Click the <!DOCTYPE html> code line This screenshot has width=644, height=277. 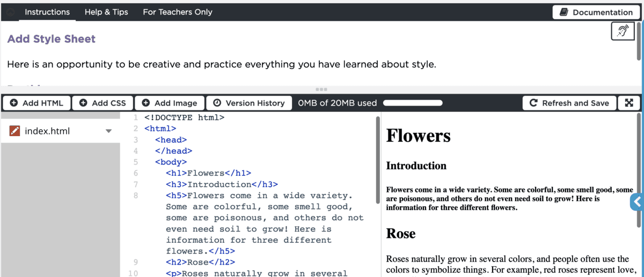184,117
